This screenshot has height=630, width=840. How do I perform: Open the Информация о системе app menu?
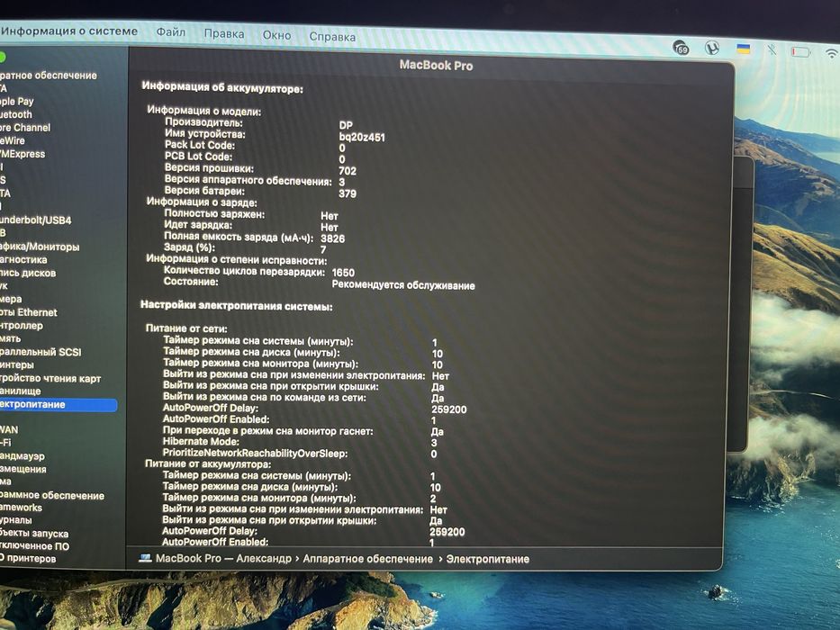tap(69, 31)
